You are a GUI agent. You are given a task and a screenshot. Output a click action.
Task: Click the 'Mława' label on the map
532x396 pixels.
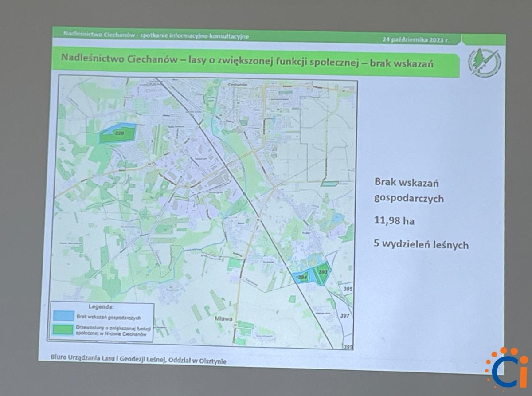224,318
